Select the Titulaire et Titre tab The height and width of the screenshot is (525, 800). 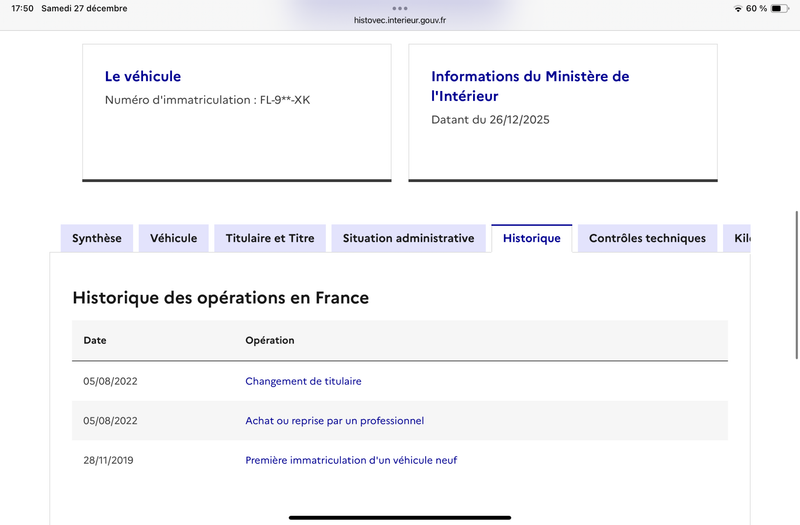coord(270,238)
